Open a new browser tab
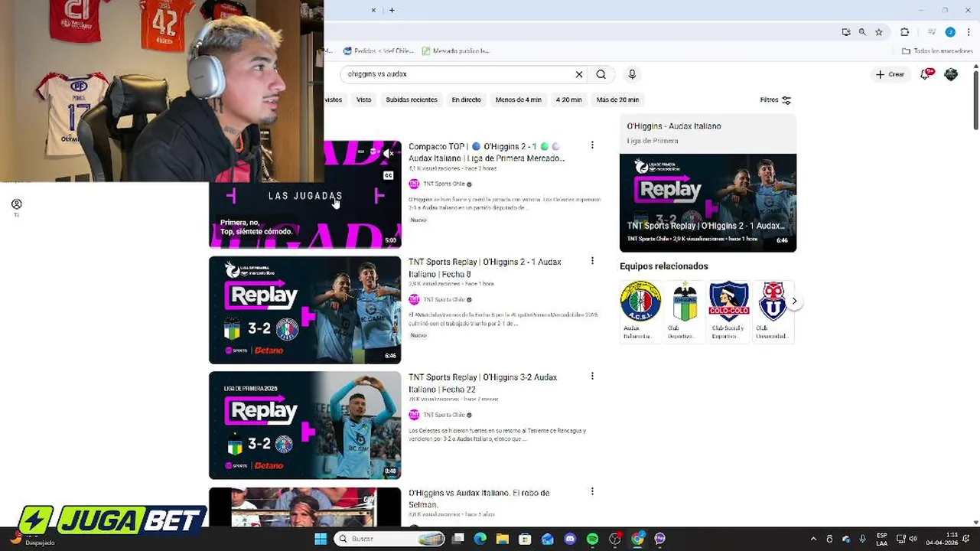The height and width of the screenshot is (551, 980). tap(392, 10)
